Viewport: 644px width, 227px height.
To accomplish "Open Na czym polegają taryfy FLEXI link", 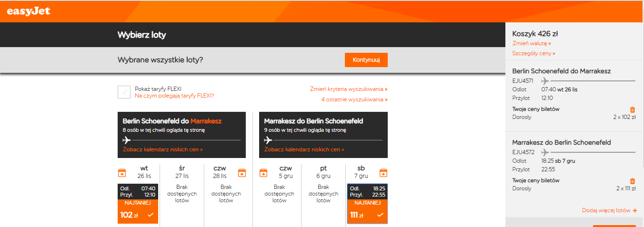I will [174, 95].
